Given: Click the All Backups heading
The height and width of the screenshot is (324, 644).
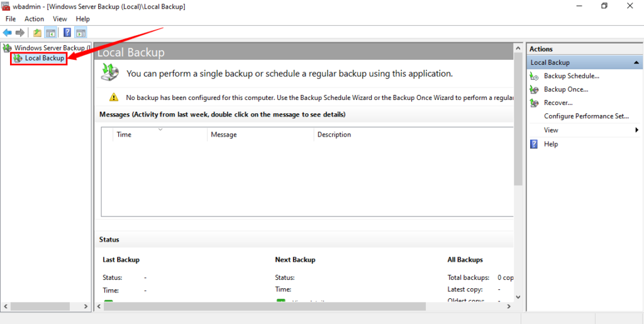Looking at the screenshot, I should [465, 260].
